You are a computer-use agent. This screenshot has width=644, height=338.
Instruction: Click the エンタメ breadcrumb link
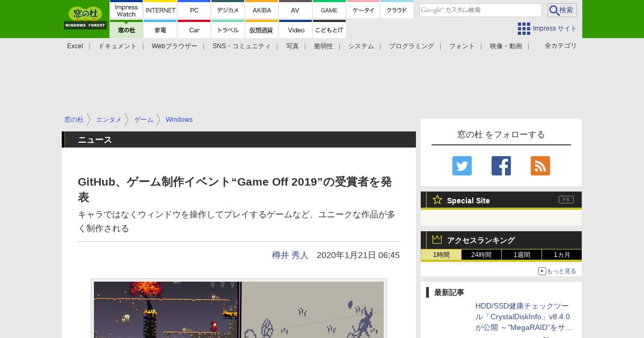(109, 120)
